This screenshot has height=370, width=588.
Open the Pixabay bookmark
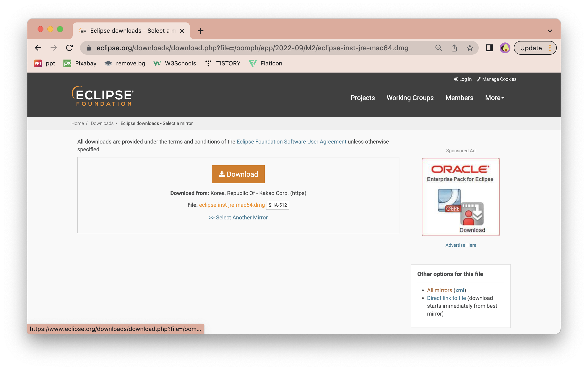pyautogui.click(x=80, y=63)
